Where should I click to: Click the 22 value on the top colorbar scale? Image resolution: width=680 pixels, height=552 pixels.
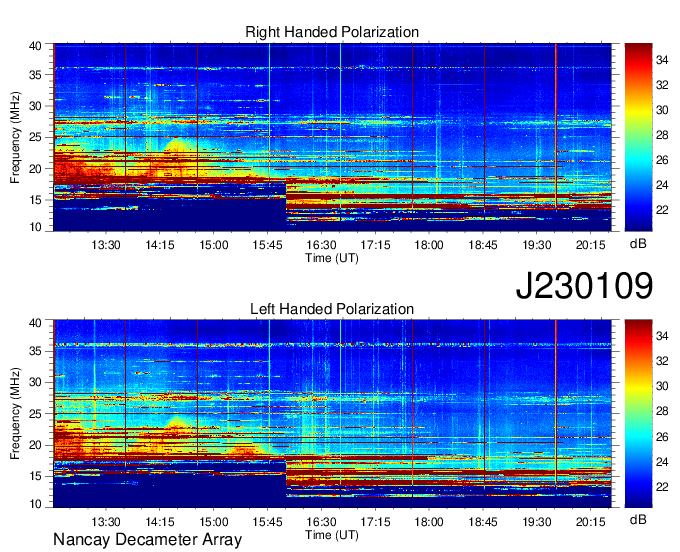pyautogui.click(x=662, y=210)
